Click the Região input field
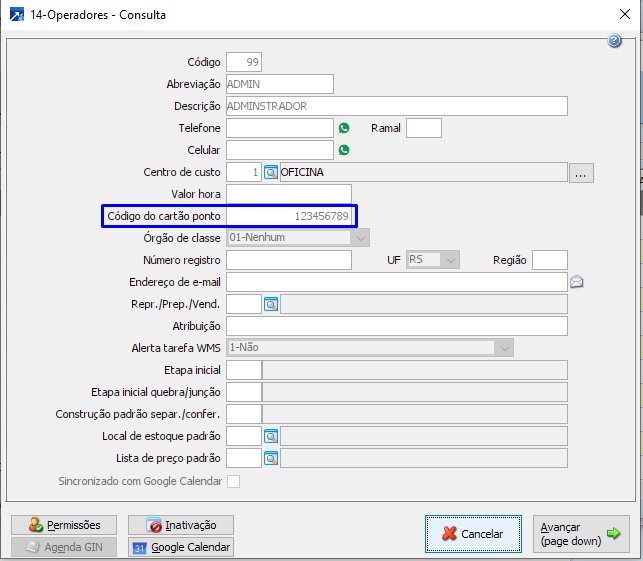The width and height of the screenshot is (643, 561). click(550, 260)
